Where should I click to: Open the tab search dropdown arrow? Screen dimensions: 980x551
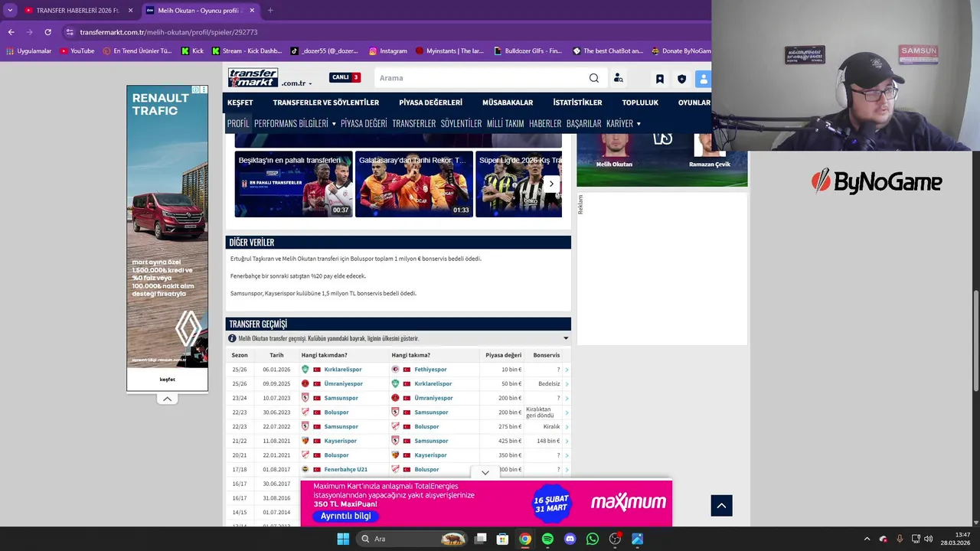tap(10, 11)
